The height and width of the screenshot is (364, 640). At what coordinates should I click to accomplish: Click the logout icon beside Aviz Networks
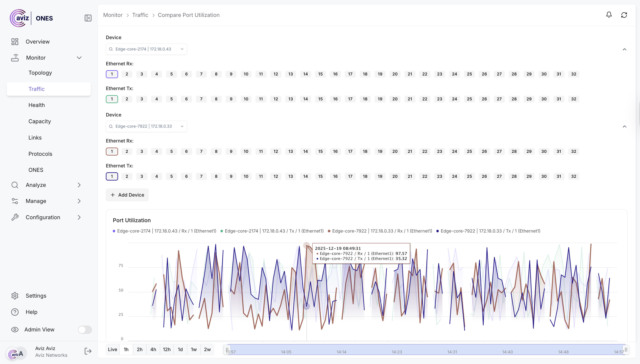click(x=88, y=351)
